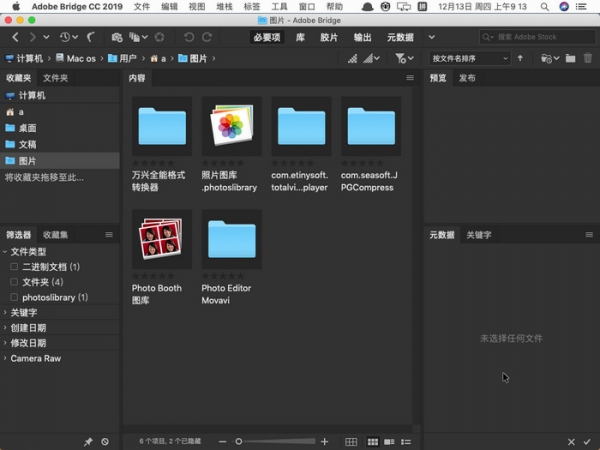This screenshot has height=450, width=600.
Task: Click the lock thumbnail grid icon
Action: [x=351, y=442]
